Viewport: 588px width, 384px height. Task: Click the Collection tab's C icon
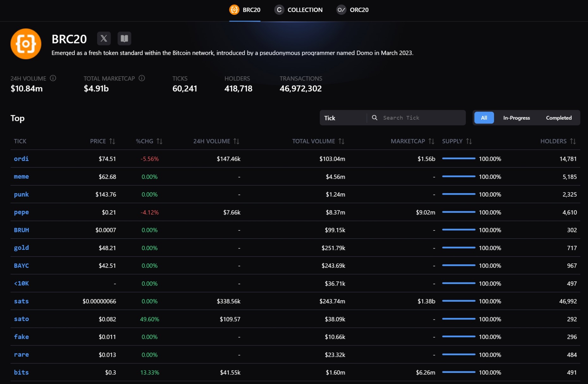click(x=279, y=10)
